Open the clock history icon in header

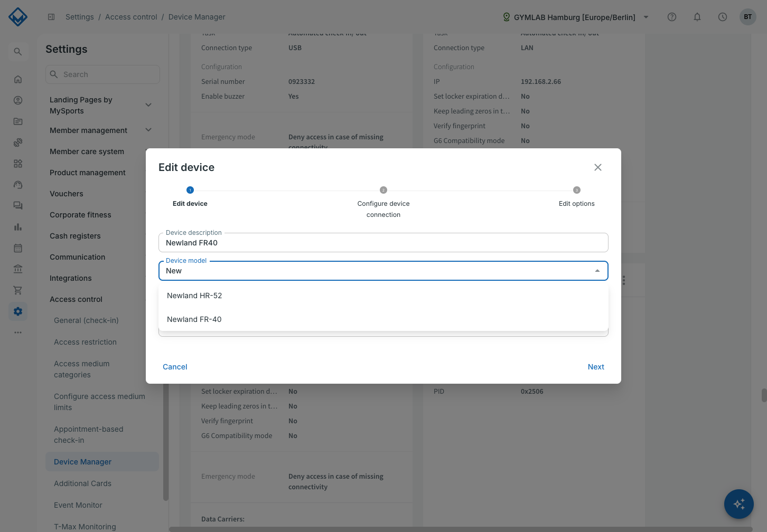[723, 17]
